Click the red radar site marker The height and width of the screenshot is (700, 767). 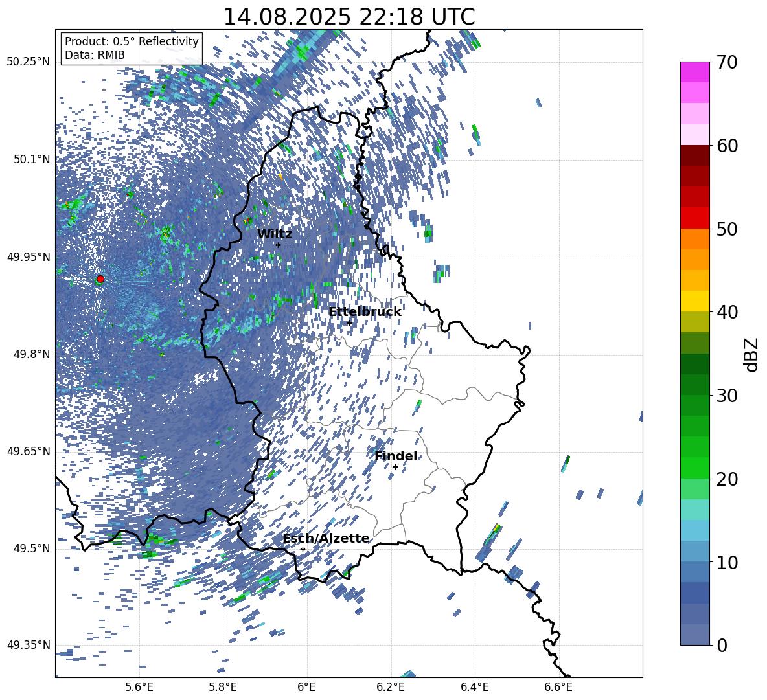coord(100,279)
